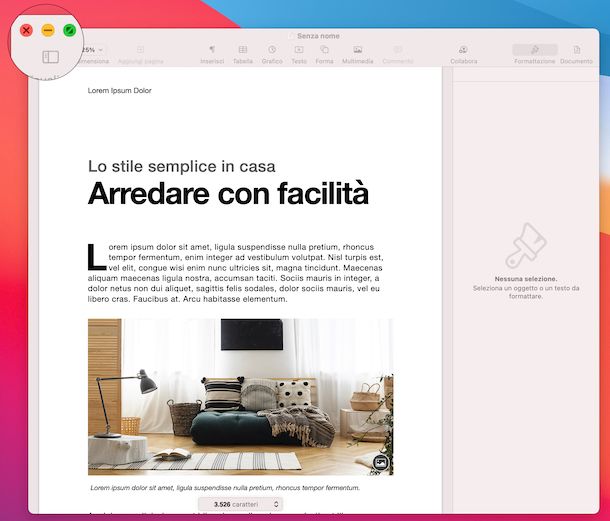Screen dimensions: 610x521
Task: Click in the paragraph starting 'orem ipsum dolor sit amet'
Action: pyautogui.click(x=235, y=273)
